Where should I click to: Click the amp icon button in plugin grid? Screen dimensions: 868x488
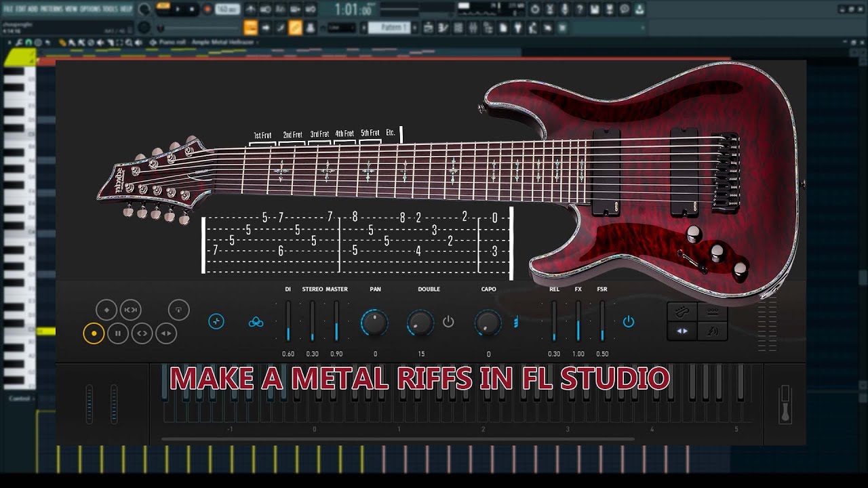tap(713, 312)
